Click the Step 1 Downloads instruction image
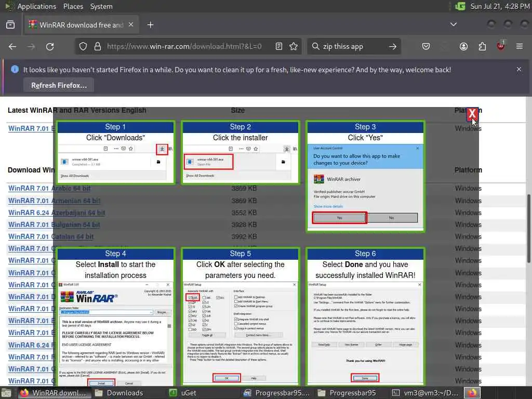The image size is (532, 399). point(115,152)
